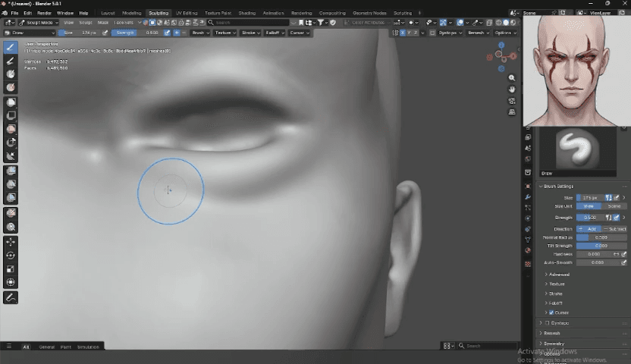The height and width of the screenshot is (364, 631).
Task: Select the Draw Sharp brush icon
Action: tap(11, 61)
